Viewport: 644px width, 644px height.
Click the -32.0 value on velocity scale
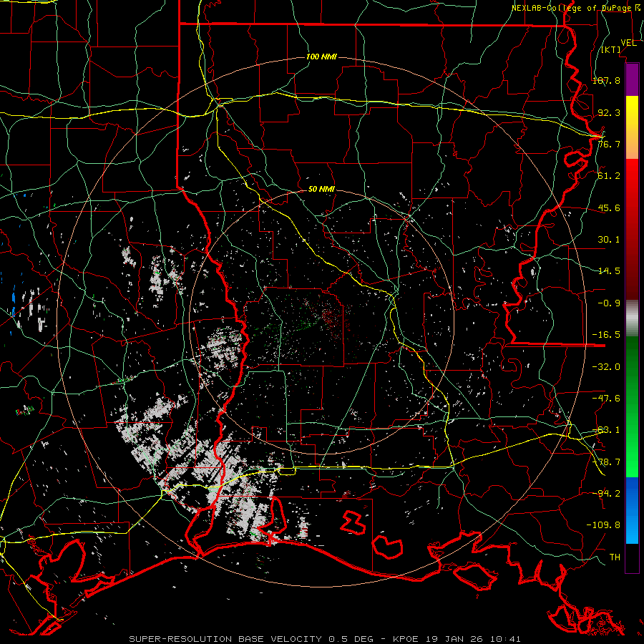[606, 367]
